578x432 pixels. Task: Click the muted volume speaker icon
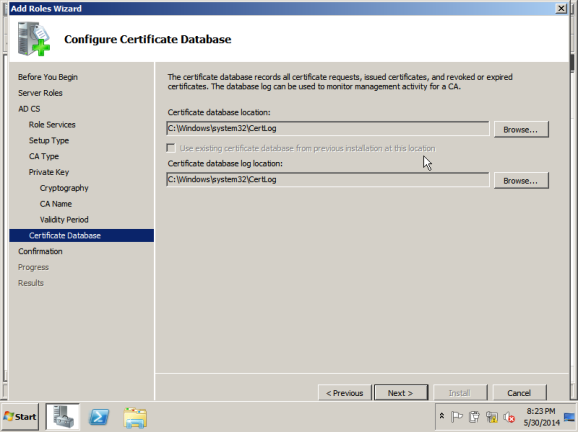pos(509,417)
